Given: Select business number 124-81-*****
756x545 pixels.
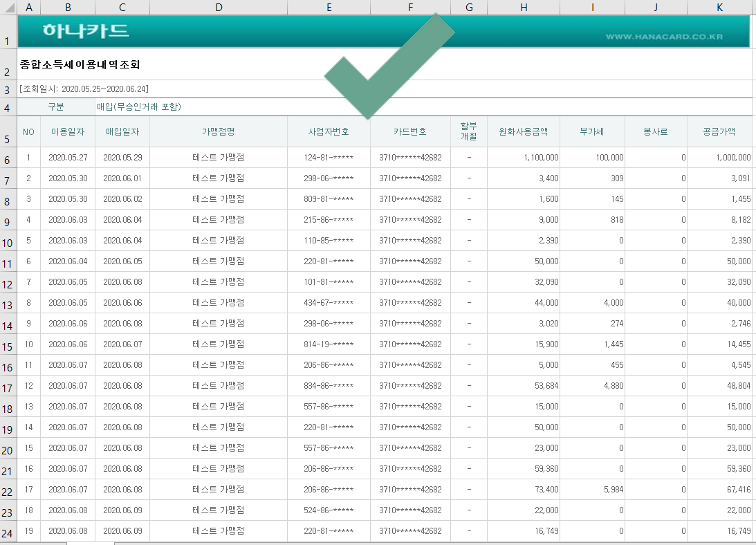Looking at the screenshot, I should tap(329, 158).
